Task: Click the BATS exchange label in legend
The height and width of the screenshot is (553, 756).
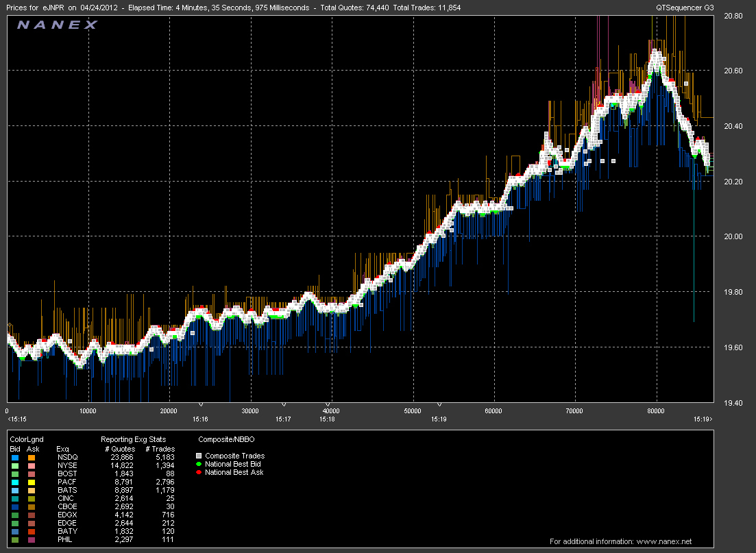Action: click(67, 491)
